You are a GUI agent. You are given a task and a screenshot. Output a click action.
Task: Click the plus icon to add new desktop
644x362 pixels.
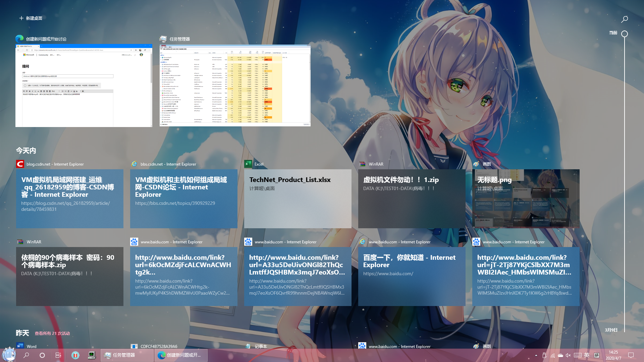point(21,18)
